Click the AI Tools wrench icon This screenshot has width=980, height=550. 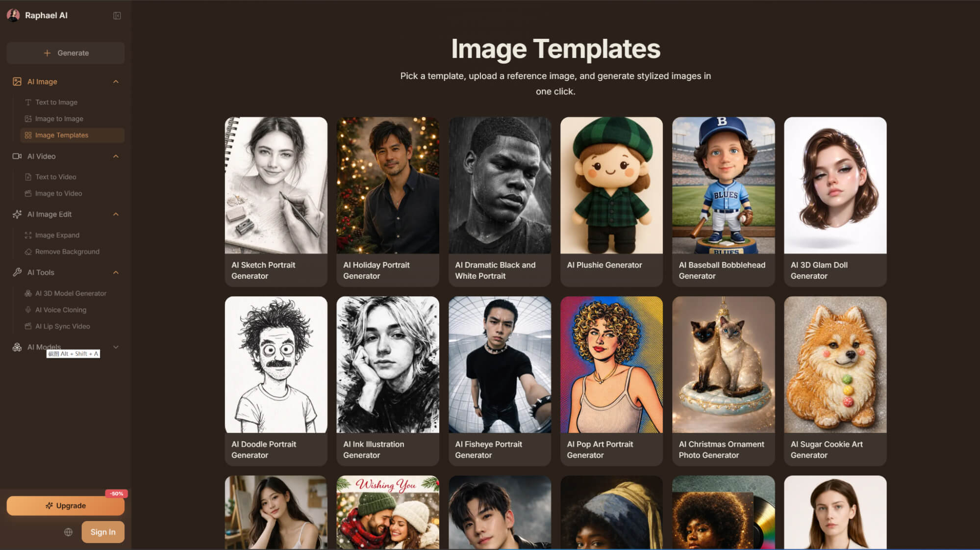click(17, 272)
